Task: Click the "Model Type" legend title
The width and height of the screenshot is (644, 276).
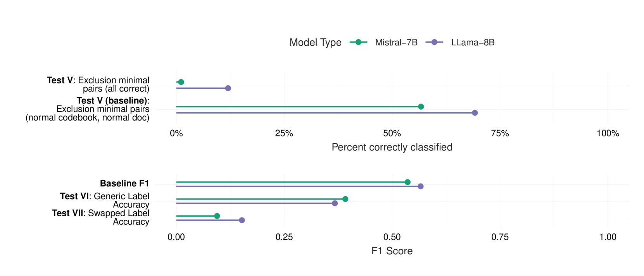Action: tap(315, 42)
